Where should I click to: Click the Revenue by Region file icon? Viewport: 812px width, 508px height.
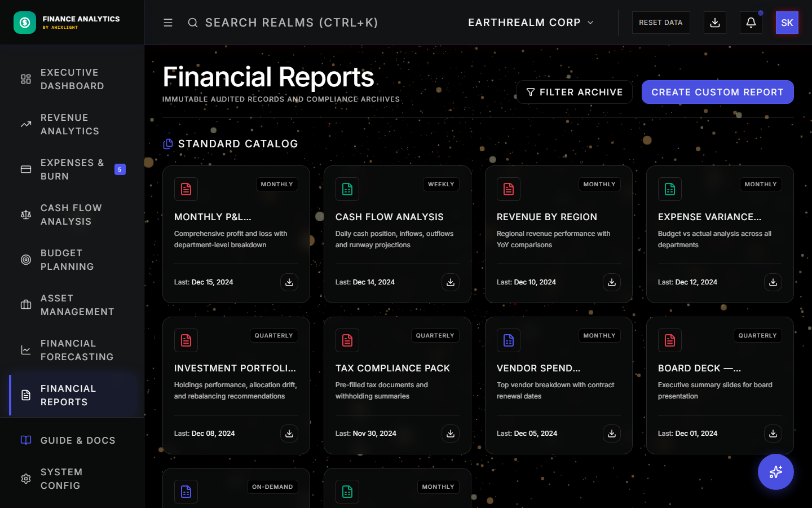tap(509, 189)
